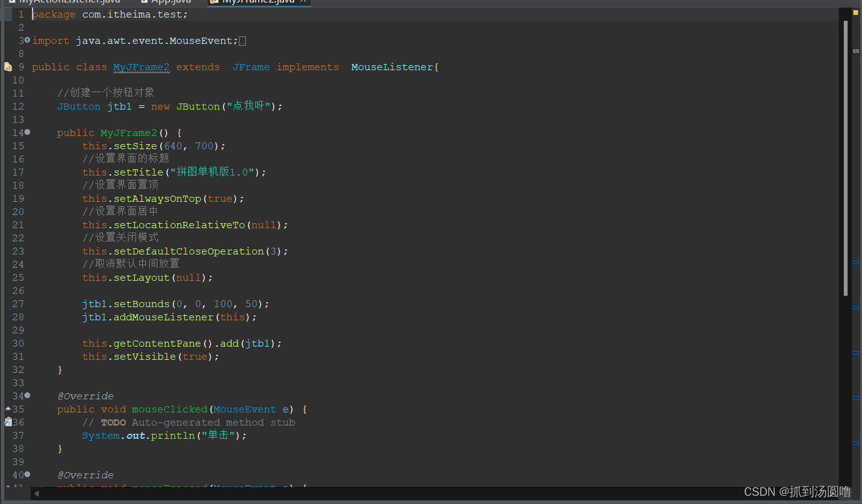Close the MyJFrame2.java tab
The height and width of the screenshot is (504, 862).
[303, 2]
